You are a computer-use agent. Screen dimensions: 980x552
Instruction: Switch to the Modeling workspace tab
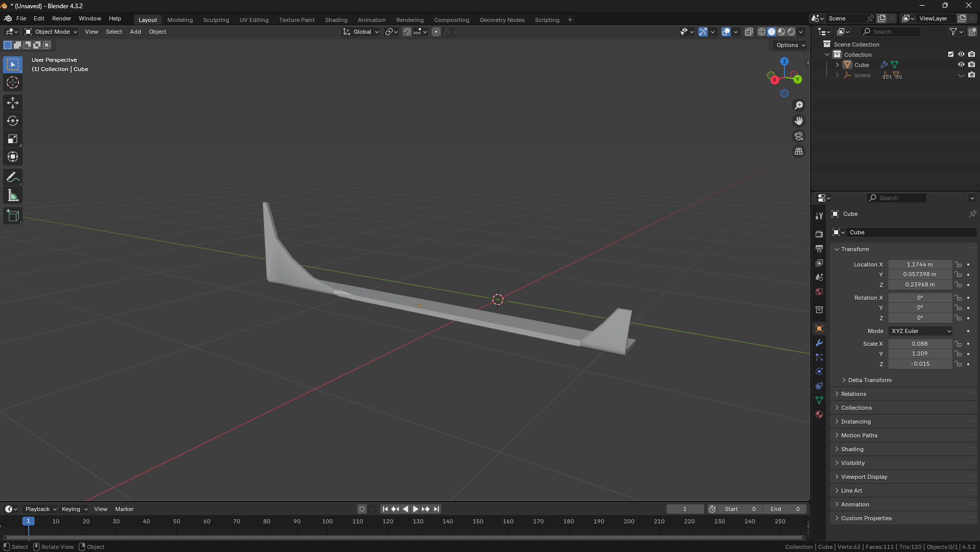click(180, 20)
